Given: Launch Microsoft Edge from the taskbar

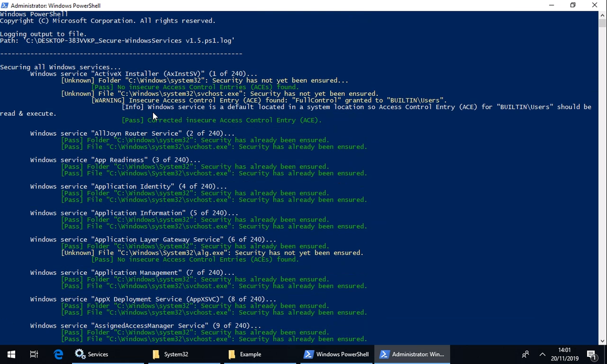Looking at the screenshot, I should (x=58, y=354).
